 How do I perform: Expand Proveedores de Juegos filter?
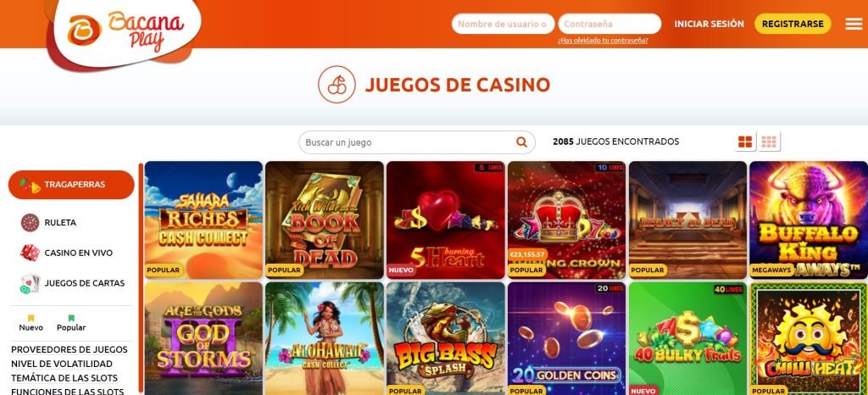70,349
